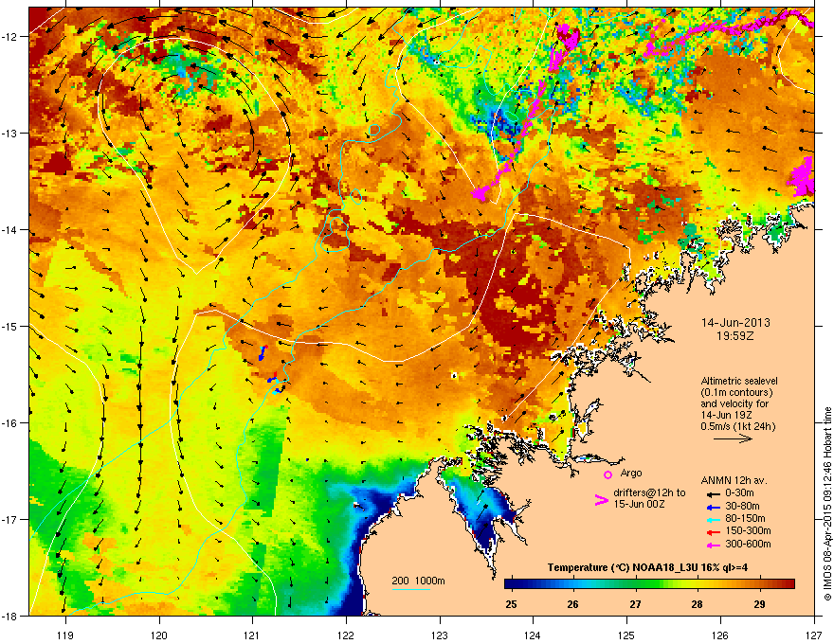Viewport: 834px width, 644px height.
Task: Click the longitude 124 axis label
Action: click(x=533, y=635)
